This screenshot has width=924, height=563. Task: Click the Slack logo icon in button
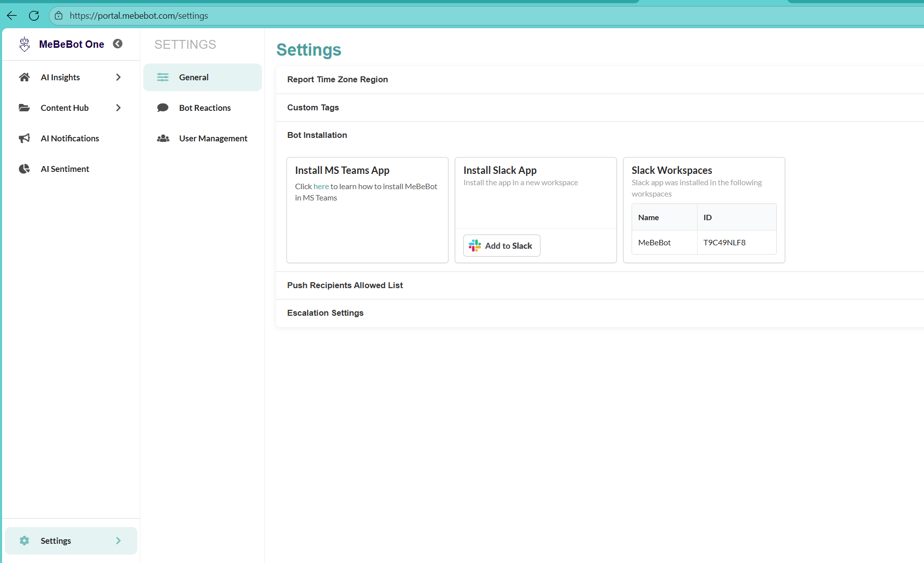point(475,246)
